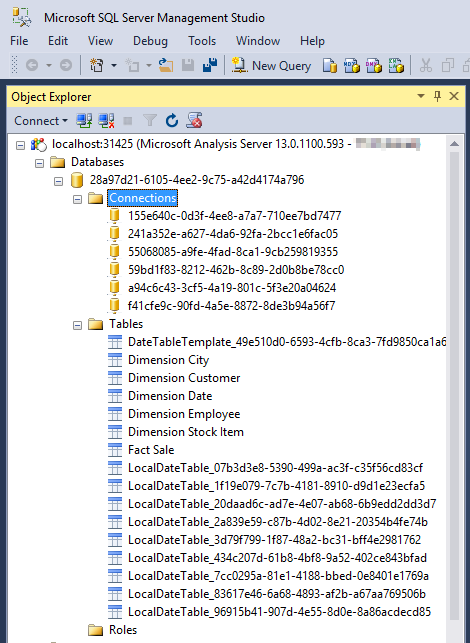Collapse the localhost:31425 server node
The width and height of the screenshot is (470, 643).
(x=21, y=145)
